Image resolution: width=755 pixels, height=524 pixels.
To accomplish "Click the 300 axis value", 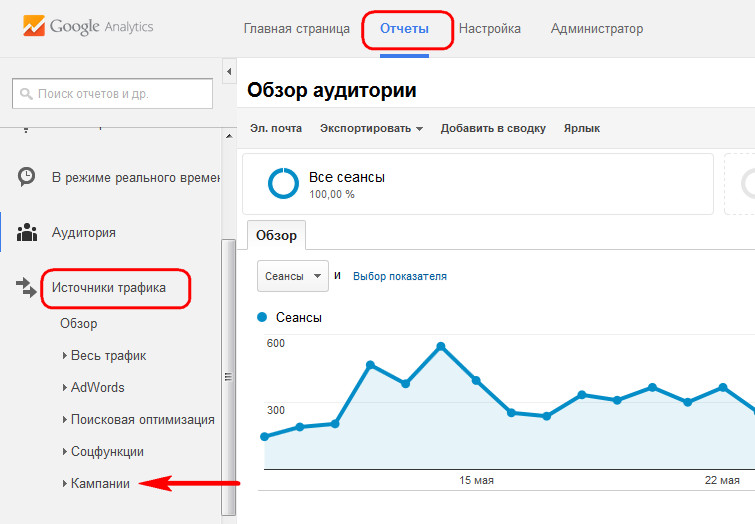I will (275, 410).
